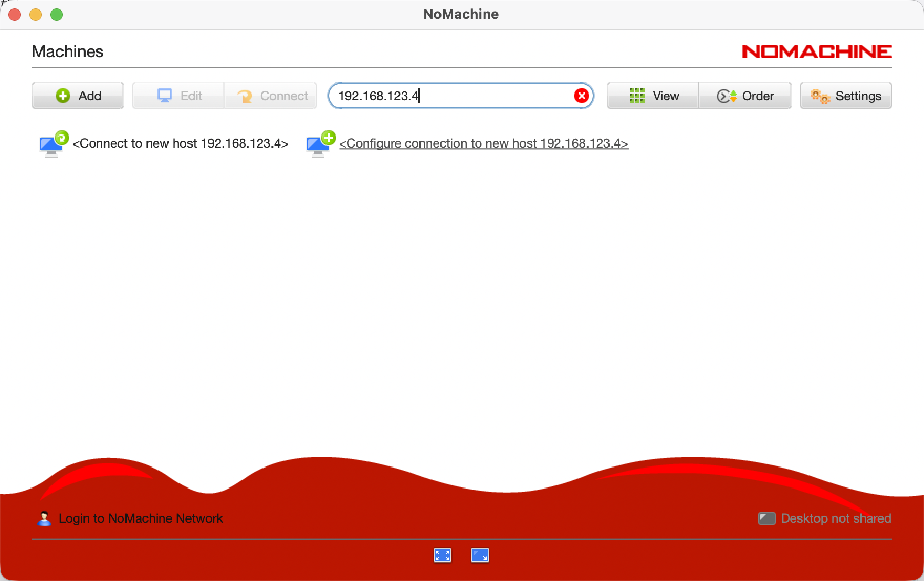Click the Connect to new host computer icon
The width and height of the screenshot is (924, 581).
54,144
